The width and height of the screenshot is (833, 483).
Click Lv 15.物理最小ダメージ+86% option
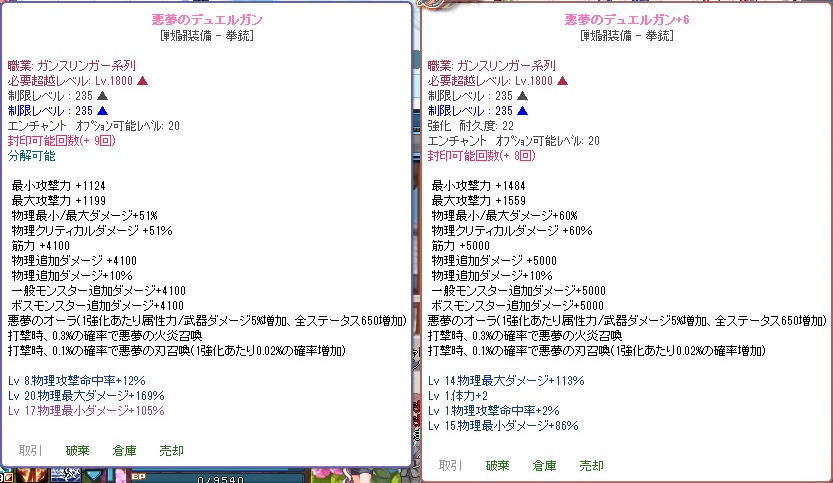pyautogui.click(x=503, y=426)
